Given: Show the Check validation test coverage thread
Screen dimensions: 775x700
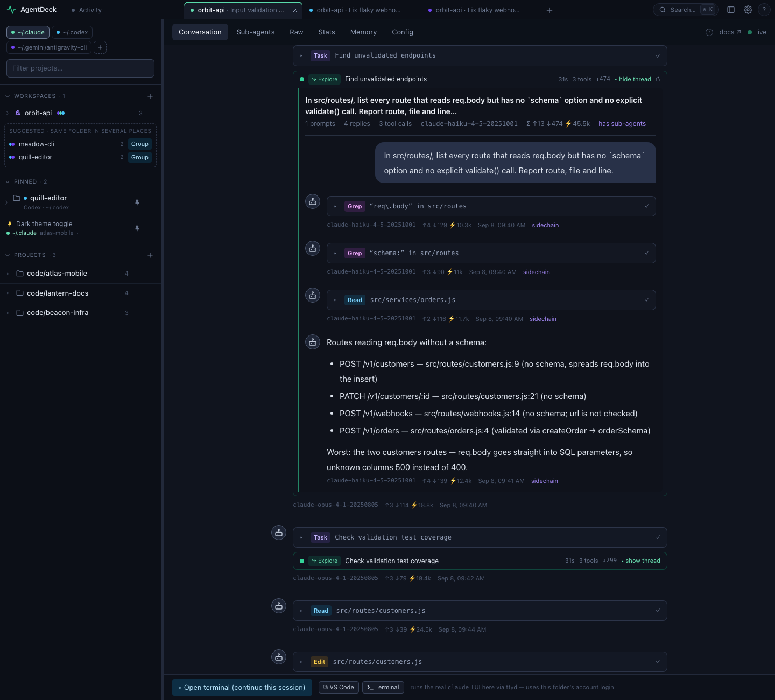Looking at the screenshot, I should 641,561.
